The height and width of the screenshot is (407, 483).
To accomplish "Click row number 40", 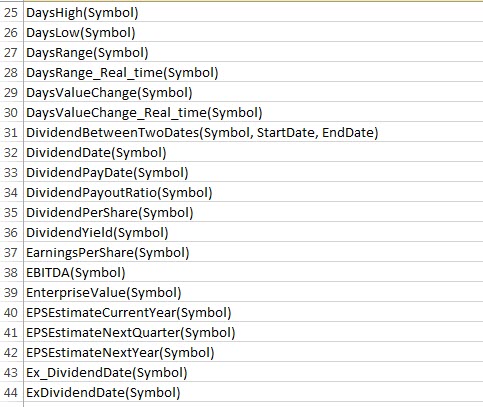I will click(x=11, y=312).
